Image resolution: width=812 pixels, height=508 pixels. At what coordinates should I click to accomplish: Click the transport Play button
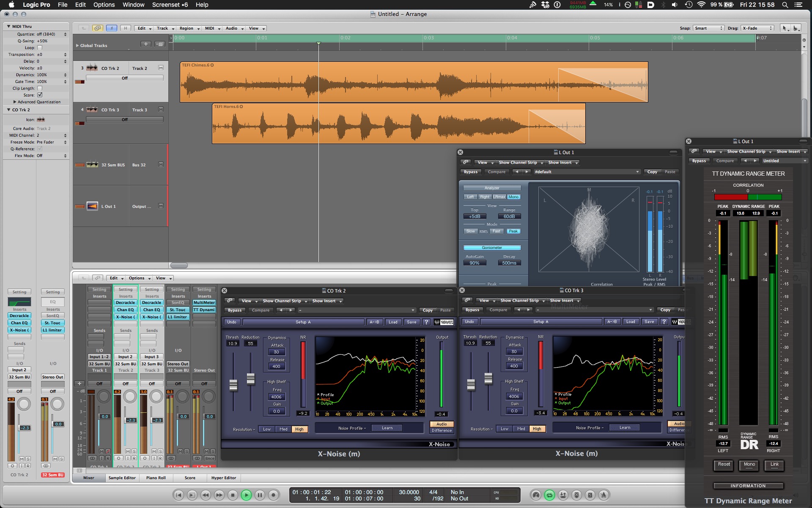(x=246, y=495)
